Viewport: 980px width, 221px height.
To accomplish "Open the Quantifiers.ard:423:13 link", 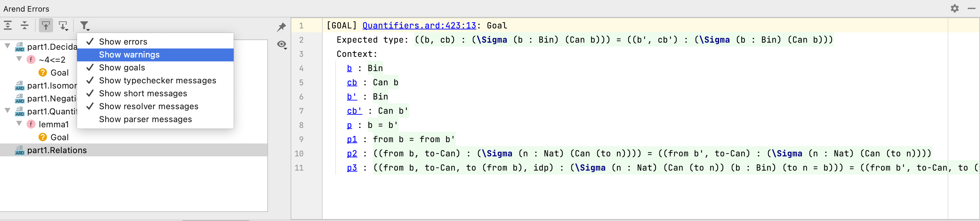I will click(418, 25).
